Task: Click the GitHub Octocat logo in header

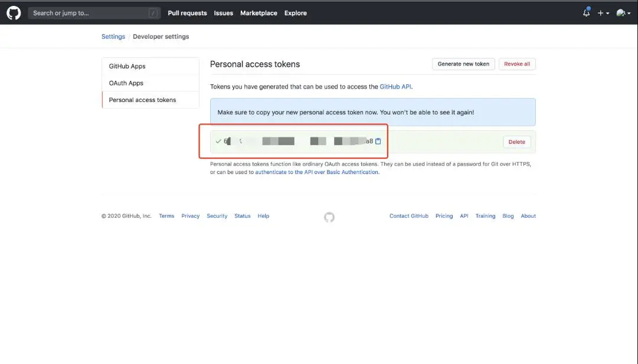Action: click(14, 12)
